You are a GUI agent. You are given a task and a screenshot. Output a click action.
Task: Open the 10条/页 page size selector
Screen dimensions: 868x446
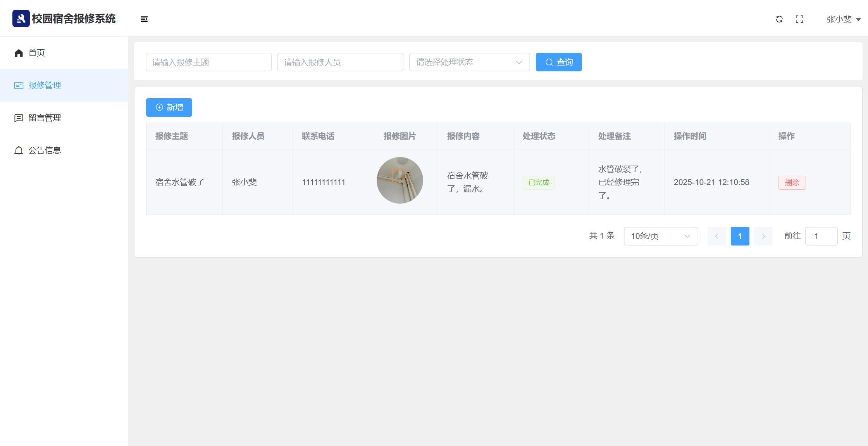pyautogui.click(x=660, y=236)
